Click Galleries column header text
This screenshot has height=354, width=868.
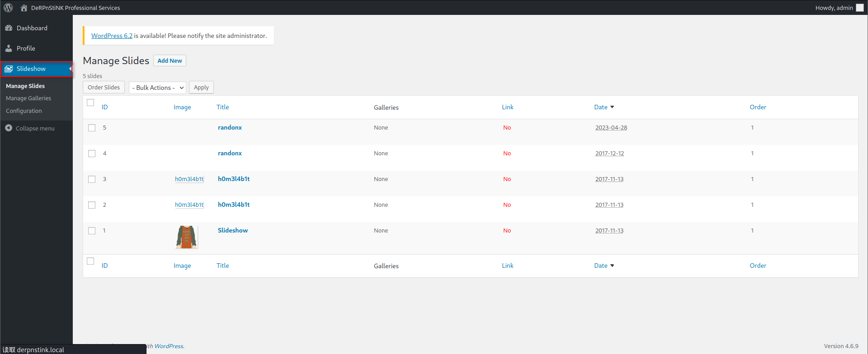pos(386,107)
